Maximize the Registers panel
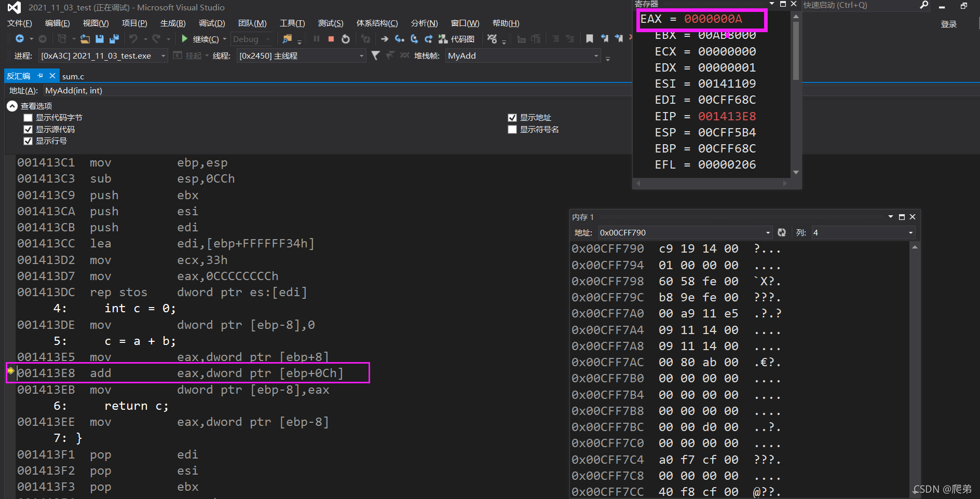The width and height of the screenshot is (980, 499). (783, 4)
